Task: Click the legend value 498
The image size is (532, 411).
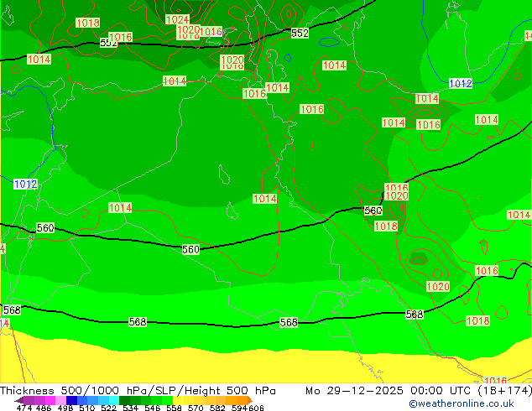Action: tap(65, 408)
